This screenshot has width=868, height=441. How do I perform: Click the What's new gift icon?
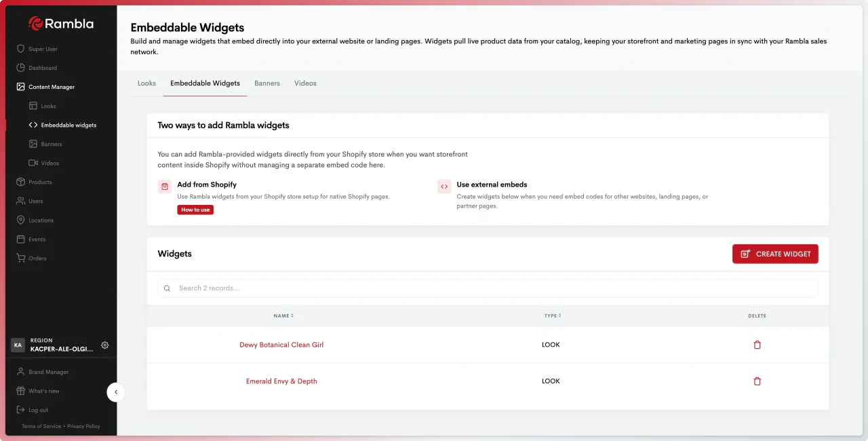[x=21, y=391]
